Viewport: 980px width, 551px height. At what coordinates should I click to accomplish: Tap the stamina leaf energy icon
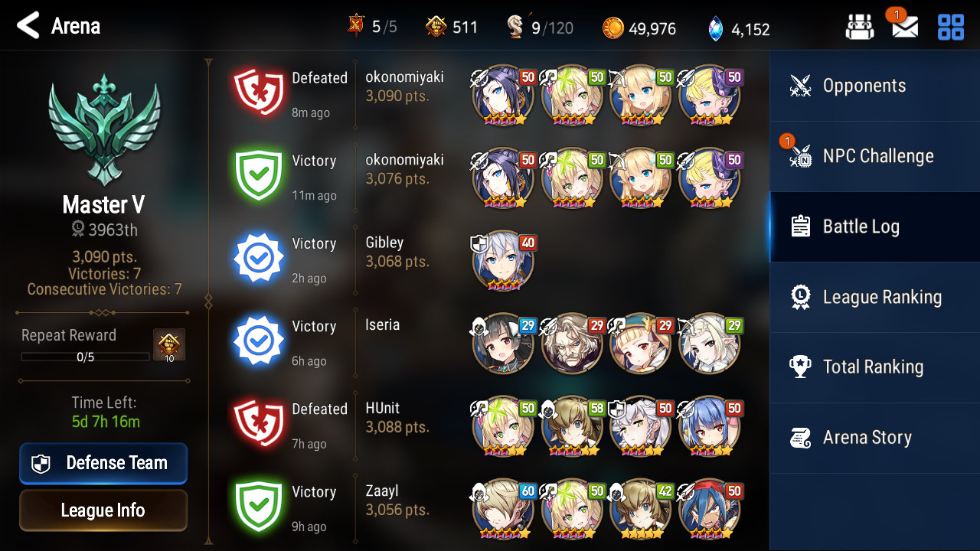tap(516, 27)
